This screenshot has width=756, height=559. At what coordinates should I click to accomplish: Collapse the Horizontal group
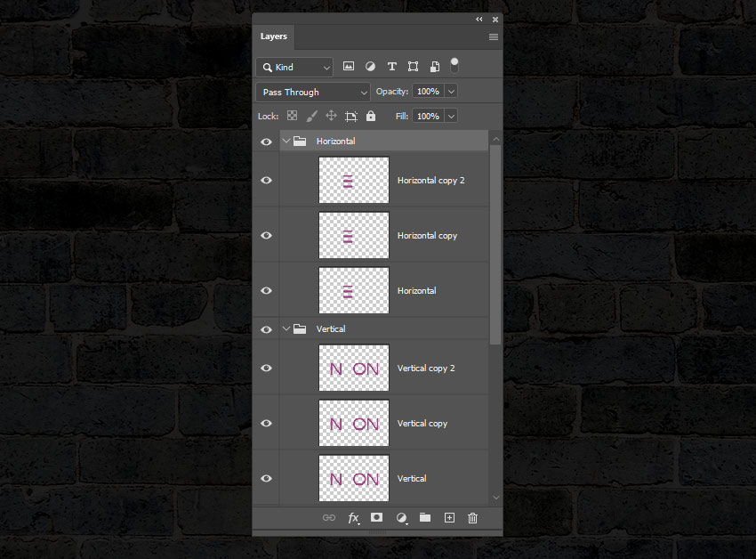point(286,141)
